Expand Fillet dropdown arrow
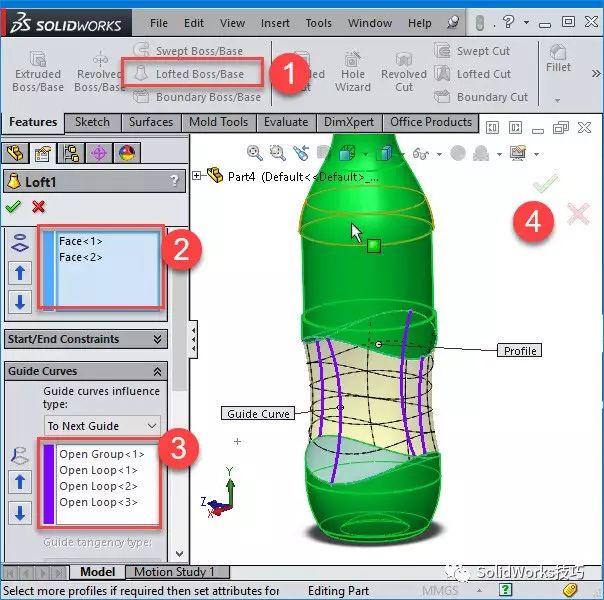604x600 pixels. pos(557,101)
